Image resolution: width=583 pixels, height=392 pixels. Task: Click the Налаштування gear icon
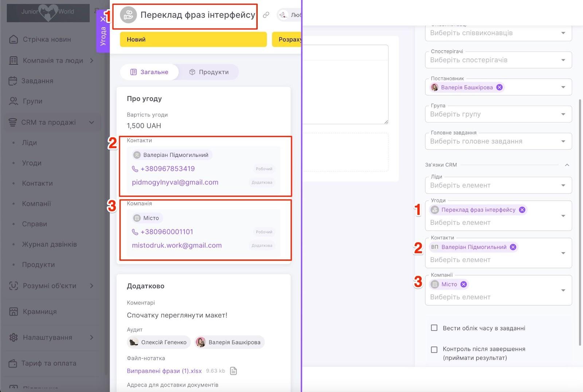point(13,337)
